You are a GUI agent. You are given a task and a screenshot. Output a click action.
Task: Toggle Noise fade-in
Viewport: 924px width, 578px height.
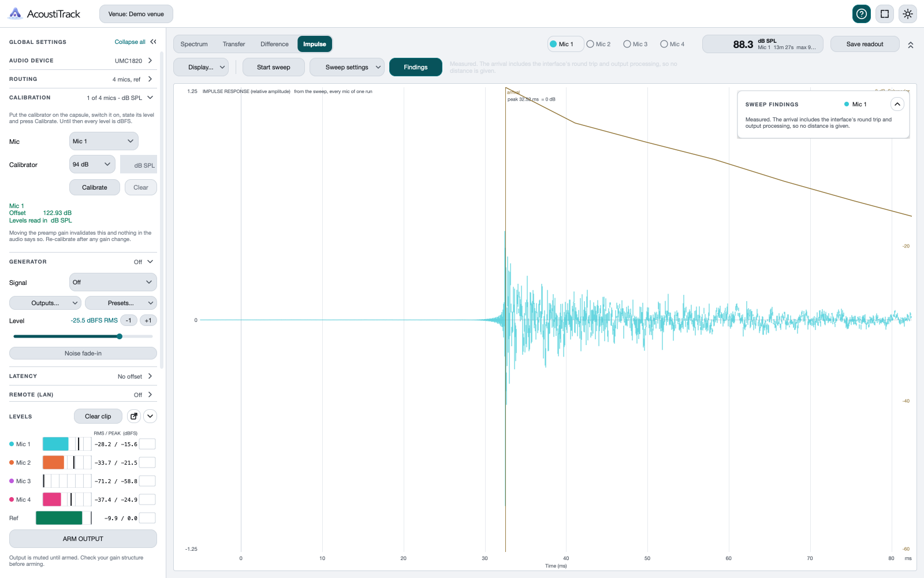tap(83, 353)
